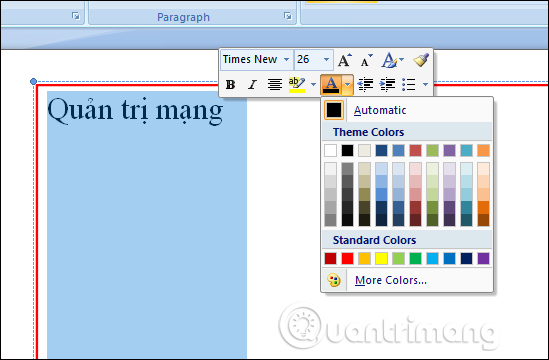Open the font size 26 dropdown

click(326, 59)
